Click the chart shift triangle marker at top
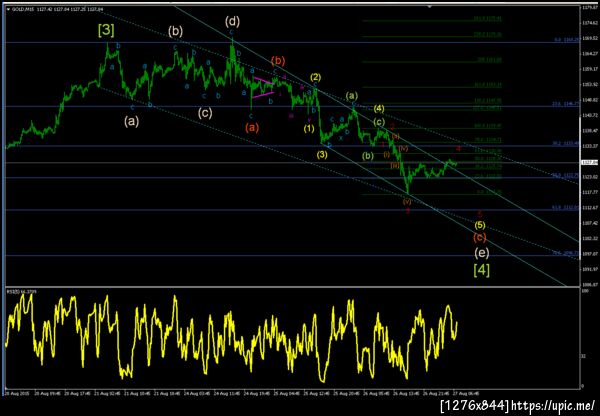The width and height of the screenshot is (600, 416). tap(430, 7)
